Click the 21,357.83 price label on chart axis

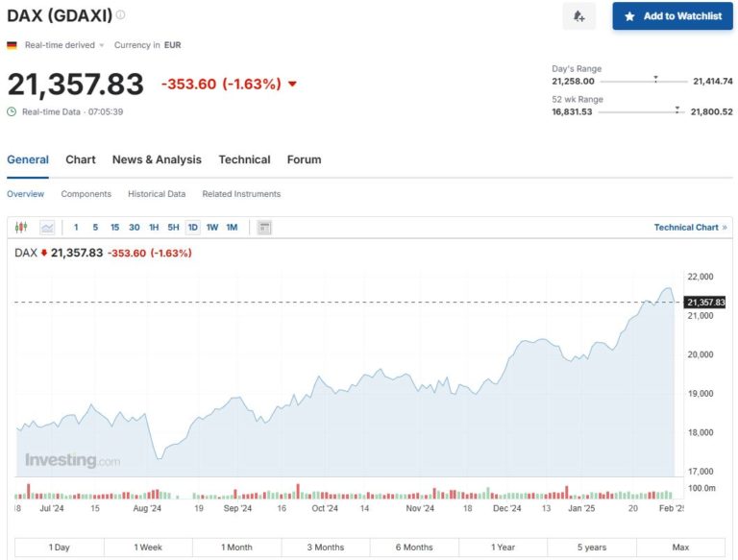(705, 303)
